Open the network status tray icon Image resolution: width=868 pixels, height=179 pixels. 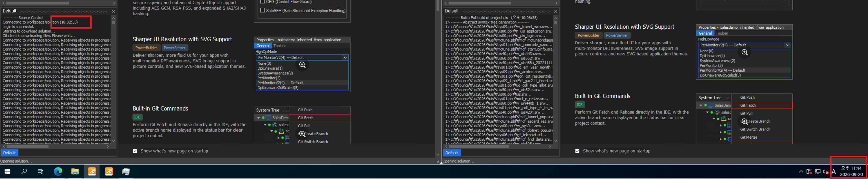click(x=818, y=172)
